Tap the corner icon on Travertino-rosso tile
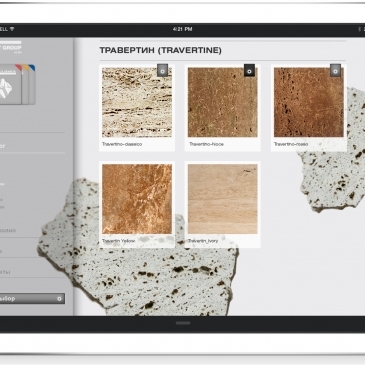Screen dimensions: 365x365 (335, 71)
